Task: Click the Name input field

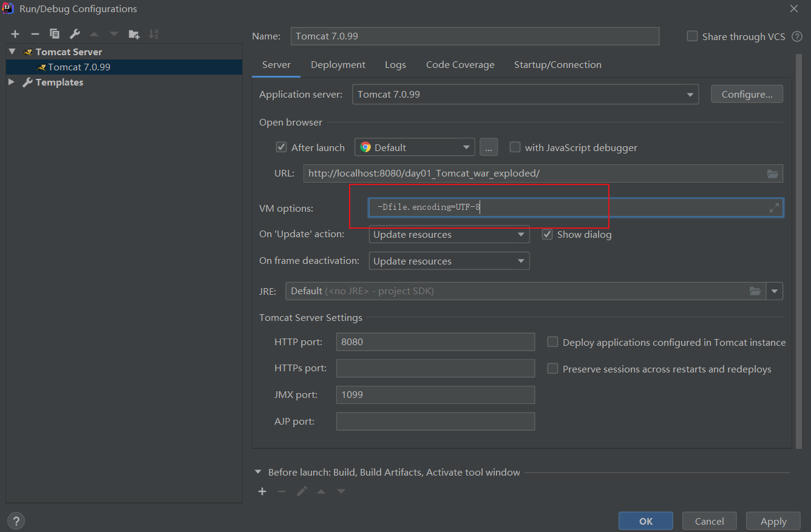Action: click(475, 36)
